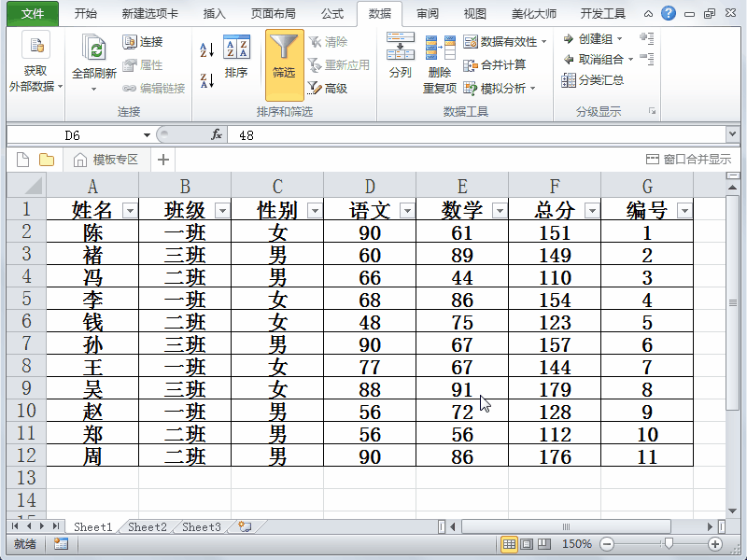Move the zoom slider handle
Viewport: 747px width, 560px height.
[669, 544]
